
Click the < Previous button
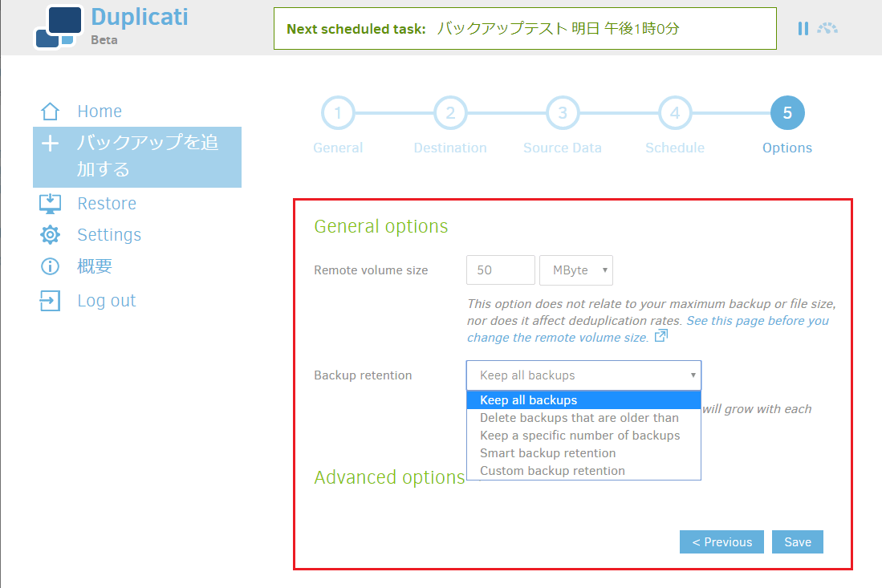click(x=721, y=542)
